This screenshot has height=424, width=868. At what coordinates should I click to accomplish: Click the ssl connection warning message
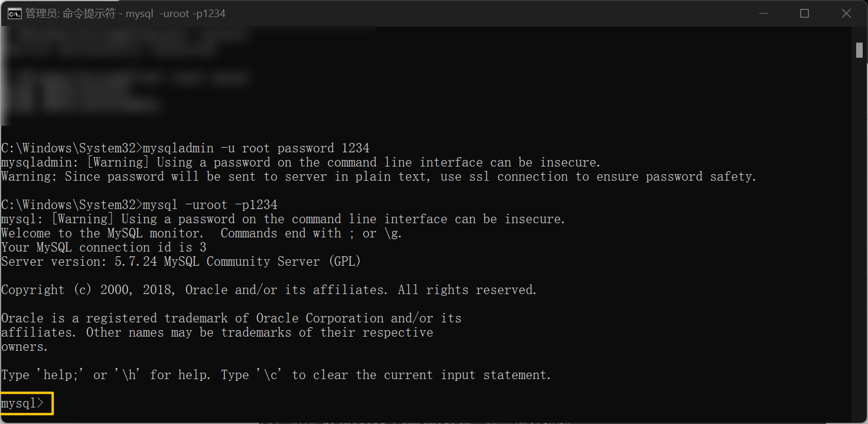[x=378, y=176]
